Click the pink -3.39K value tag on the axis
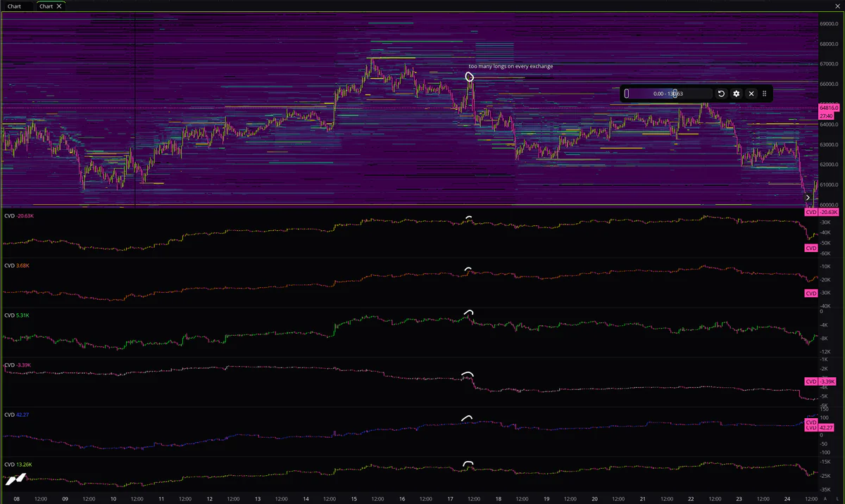 pos(827,382)
